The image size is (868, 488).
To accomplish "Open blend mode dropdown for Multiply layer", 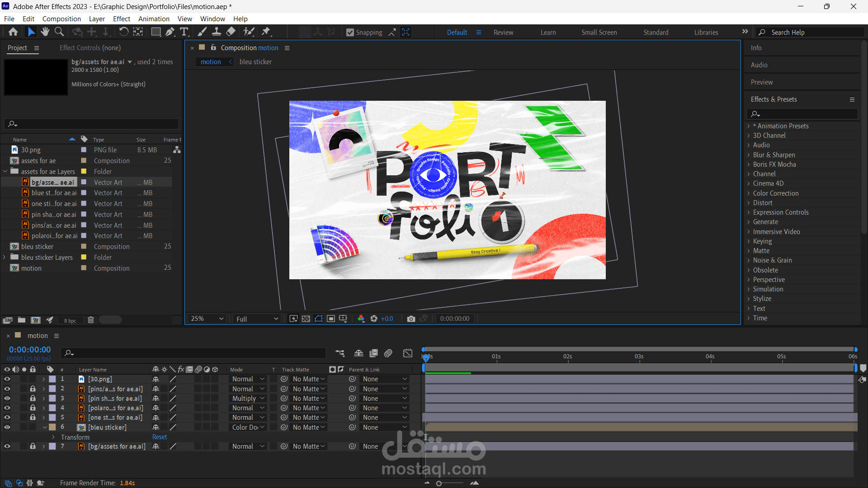I will click(248, 398).
